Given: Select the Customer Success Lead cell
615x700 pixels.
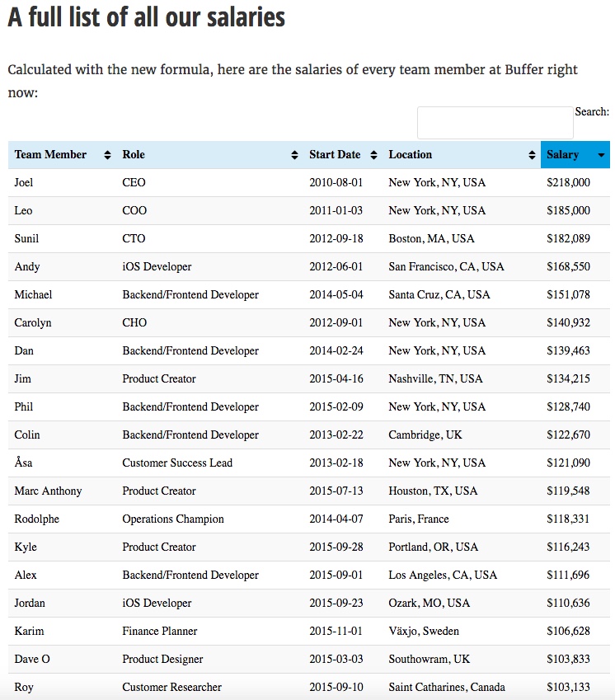Looking at the screenshot, I should pos(177,463).
